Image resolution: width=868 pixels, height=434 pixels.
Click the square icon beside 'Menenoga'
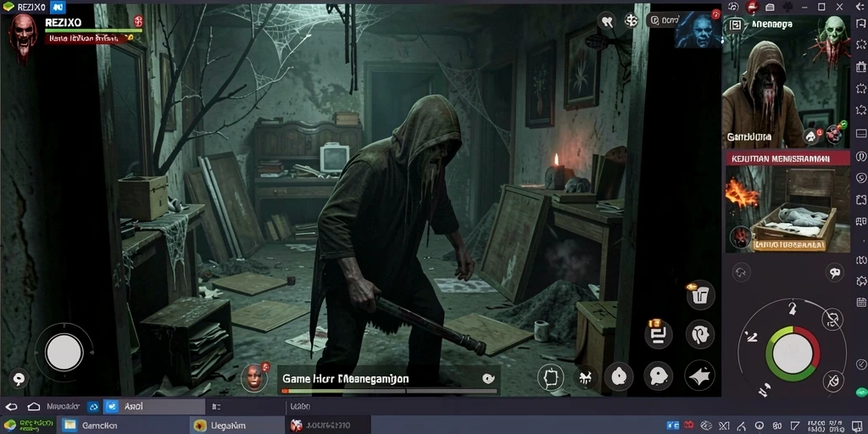735,25
